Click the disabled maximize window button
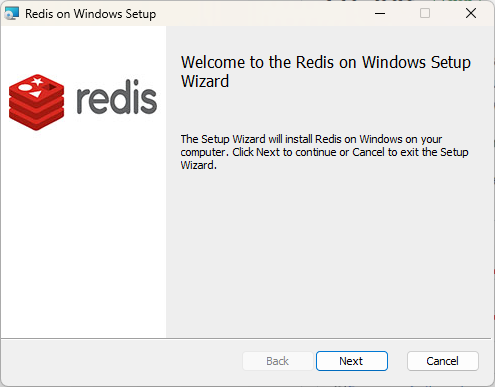495x387 pixels. (425, 13)
